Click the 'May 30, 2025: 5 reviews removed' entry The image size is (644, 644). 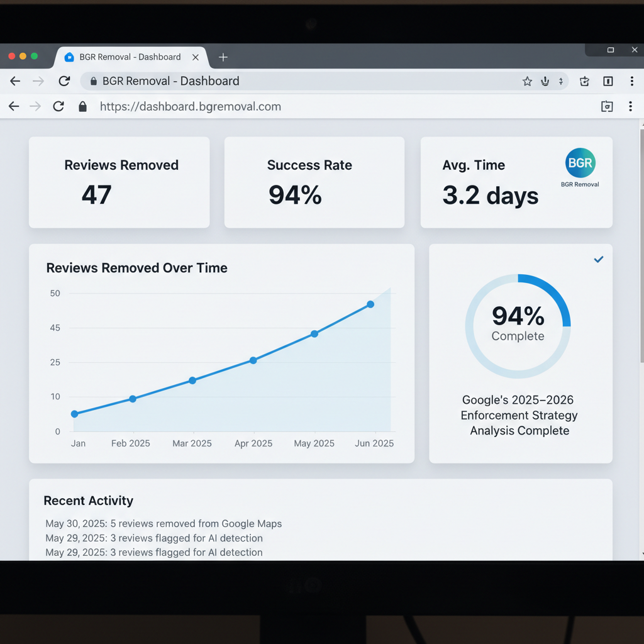click(x=164, y=524)
